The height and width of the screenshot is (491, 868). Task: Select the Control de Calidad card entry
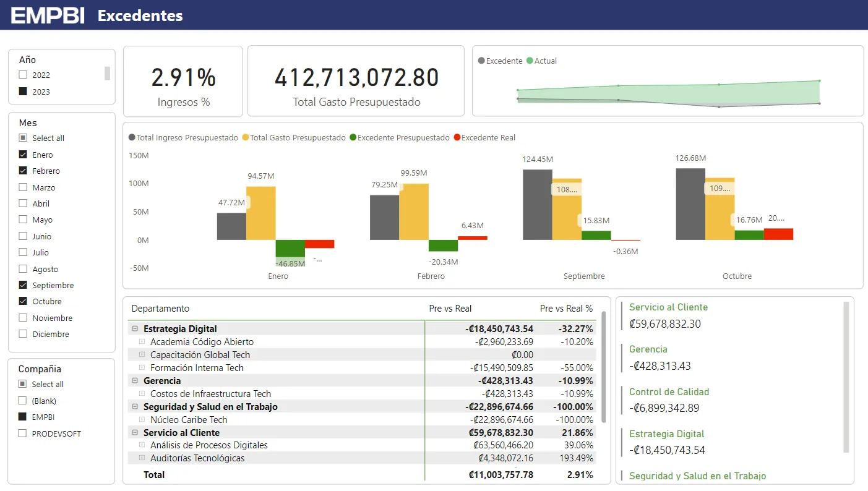[669, 392]
